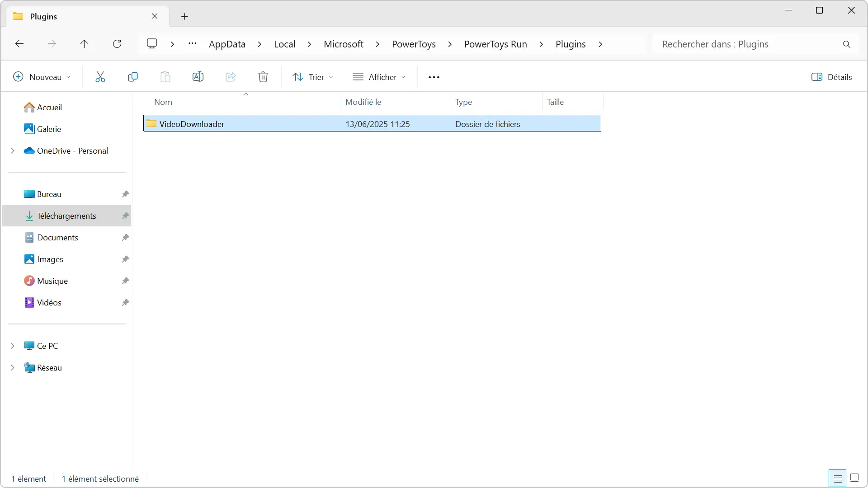The height and width of the screenshot is (488, 868).
Task: Switch to details list view icon
Action: pos(838,478)
